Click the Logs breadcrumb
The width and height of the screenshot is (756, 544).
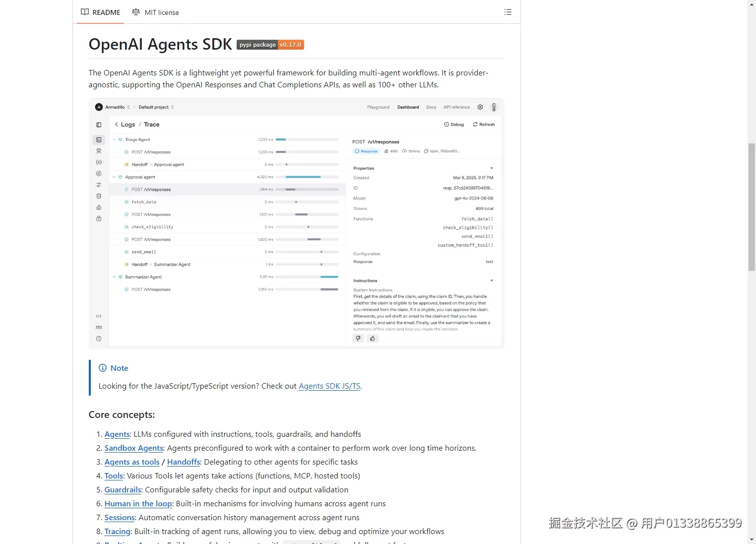click(128, 125)
